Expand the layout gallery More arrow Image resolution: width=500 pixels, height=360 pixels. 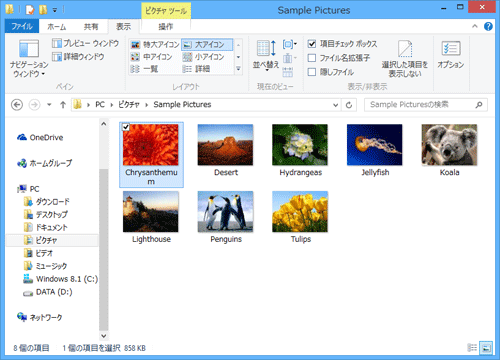pyautogui.click(x=238, y=69)
